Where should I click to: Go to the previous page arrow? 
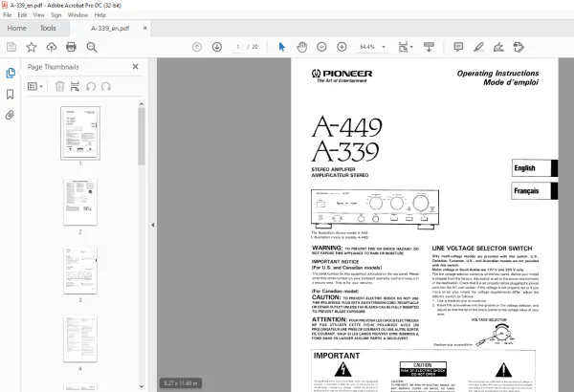197,47
